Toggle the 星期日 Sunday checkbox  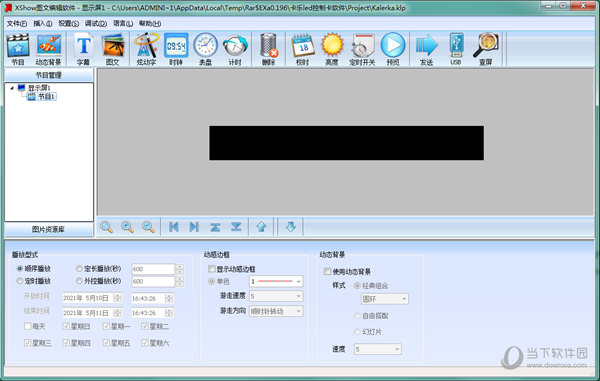(x=66, y=326)
